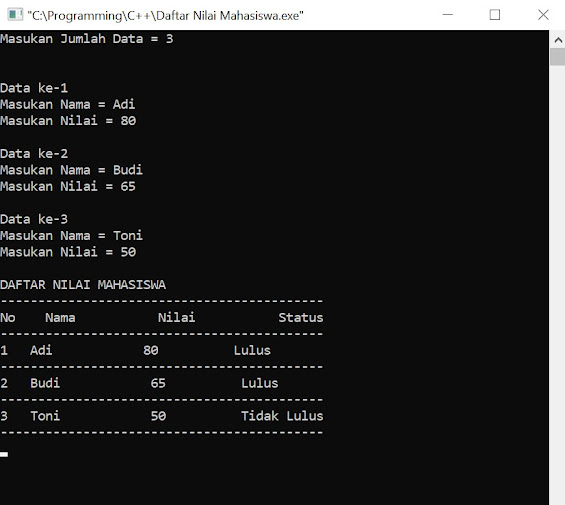
Task: Click the blinking console cursor
Action: [4, 454]
